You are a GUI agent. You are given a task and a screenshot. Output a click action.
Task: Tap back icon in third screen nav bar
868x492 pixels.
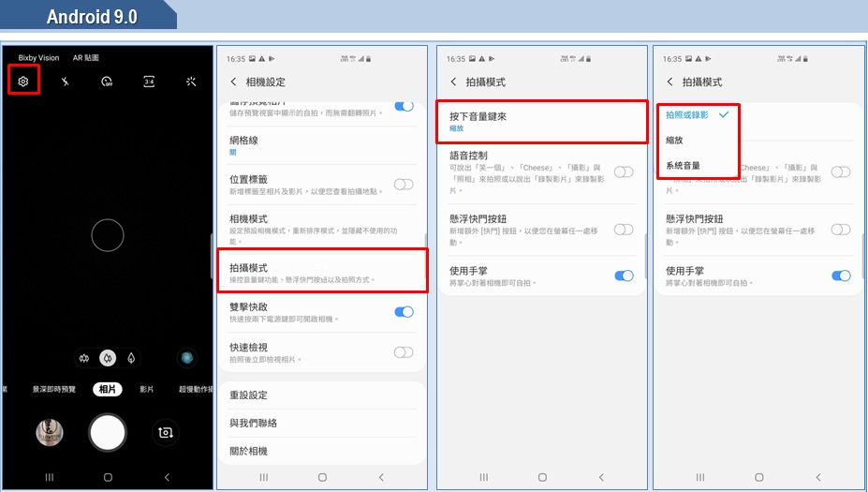pyautogui.click(x=601, y=477)
